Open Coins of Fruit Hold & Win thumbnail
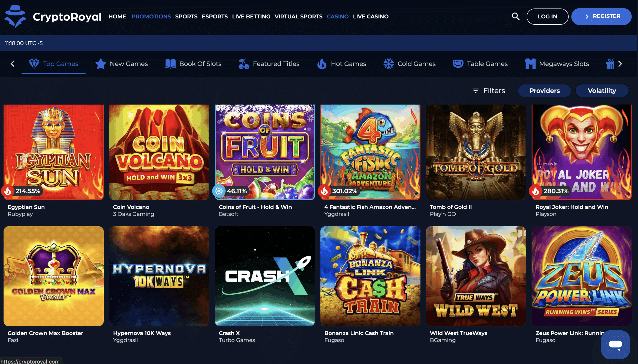The image size is (638, 364). [265, 152]
